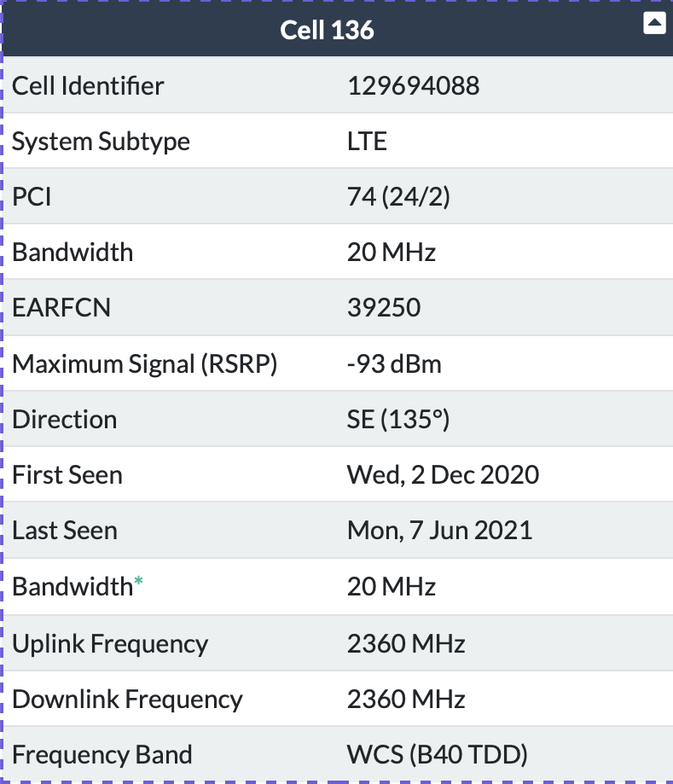Click the Downlink Frequency 2360 MHz value
This screenshot has height=784, width=673.
(406, 699)
